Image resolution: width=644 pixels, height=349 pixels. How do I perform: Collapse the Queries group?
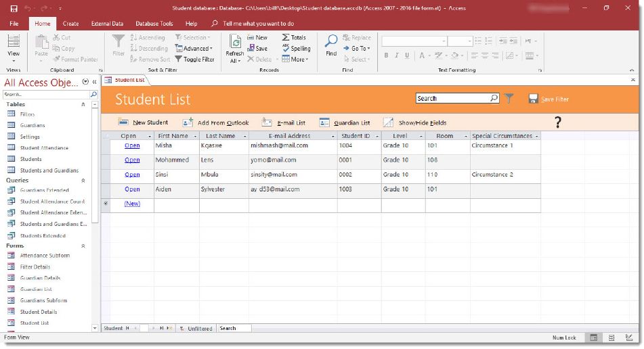click(83, 181)
